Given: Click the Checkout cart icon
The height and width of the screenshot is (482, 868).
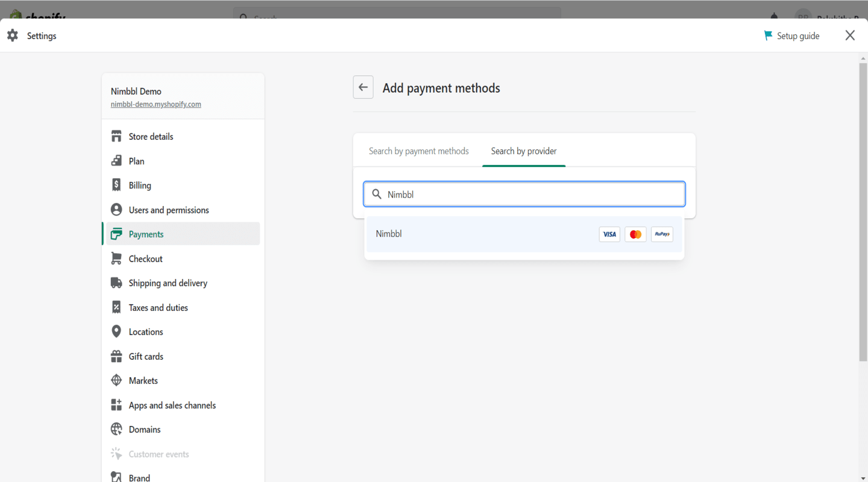Looking at the screenshot, I should click(x=116, y=258).
